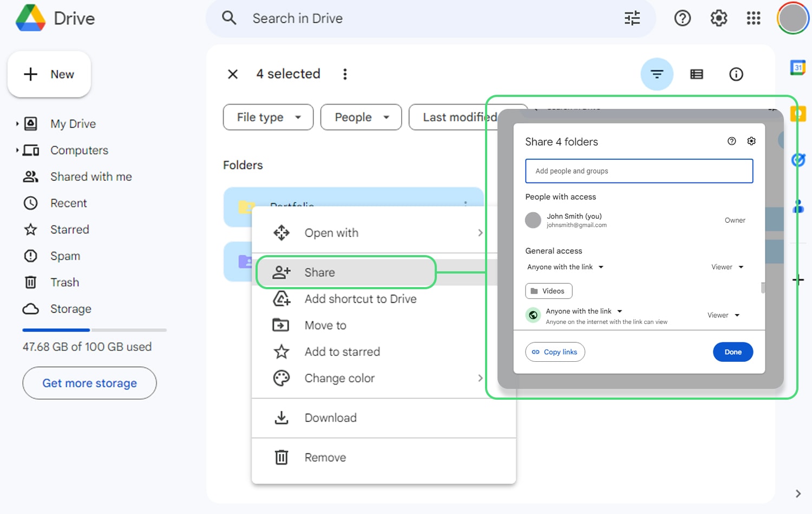
Task: Switch to list view with layout icon
Action: coord(696,74)
